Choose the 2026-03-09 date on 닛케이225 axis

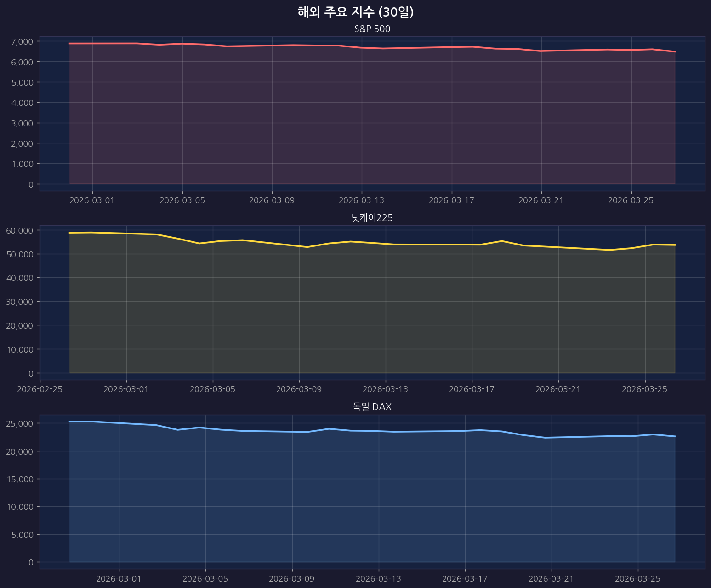(x=299, y=389)
